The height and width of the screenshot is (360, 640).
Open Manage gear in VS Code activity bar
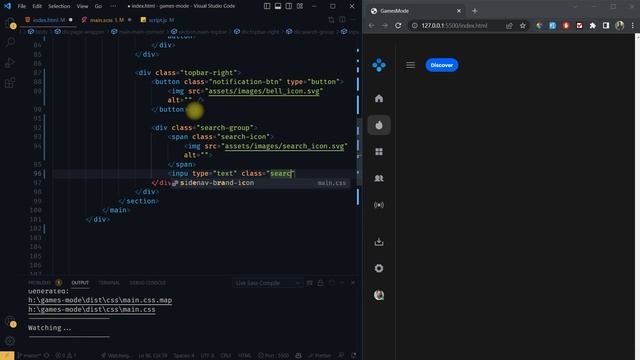coord(10,341)
